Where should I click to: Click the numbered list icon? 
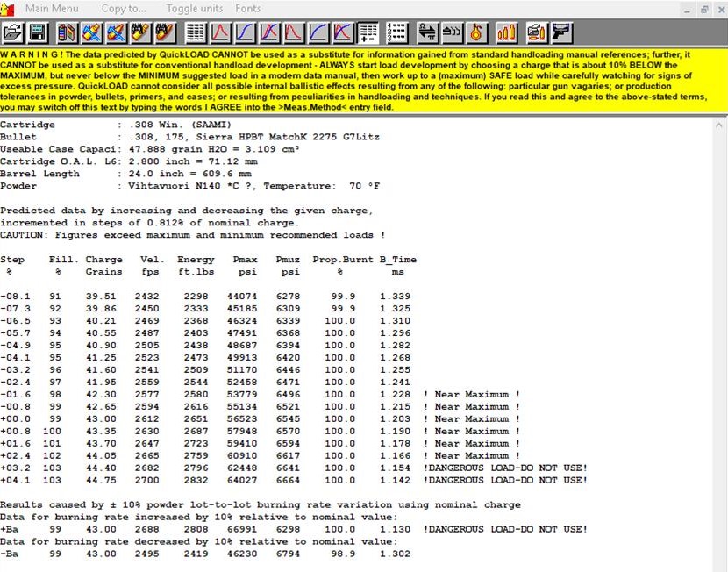397,33
